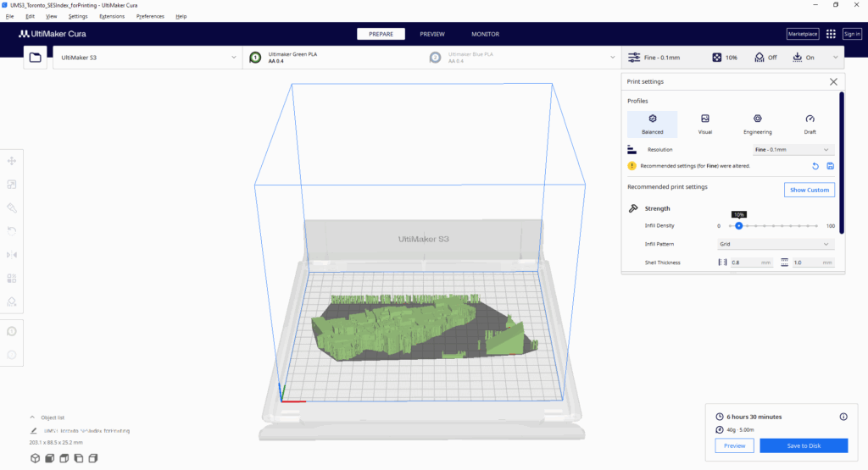The height and width of the screenshot is (470, 868).
Task: Choose the Balanced profile
Action: (652, 124)
